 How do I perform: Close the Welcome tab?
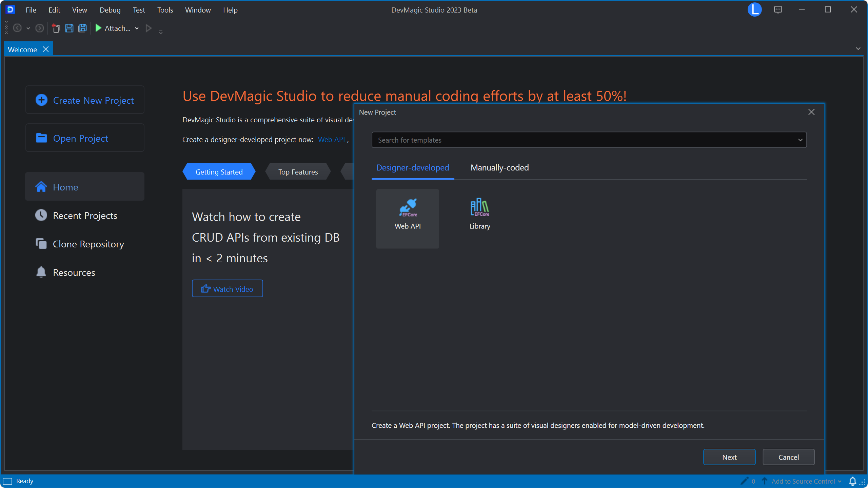45,49
